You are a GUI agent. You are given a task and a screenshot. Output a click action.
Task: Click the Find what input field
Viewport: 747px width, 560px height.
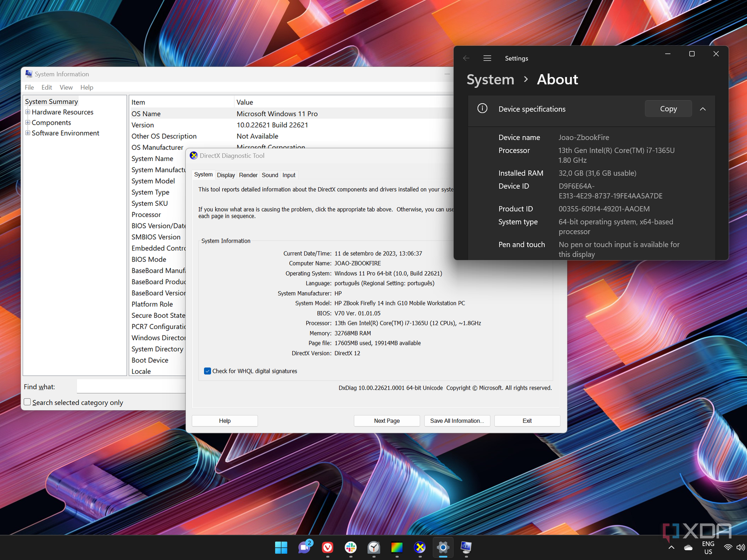(x=131, y=386)
